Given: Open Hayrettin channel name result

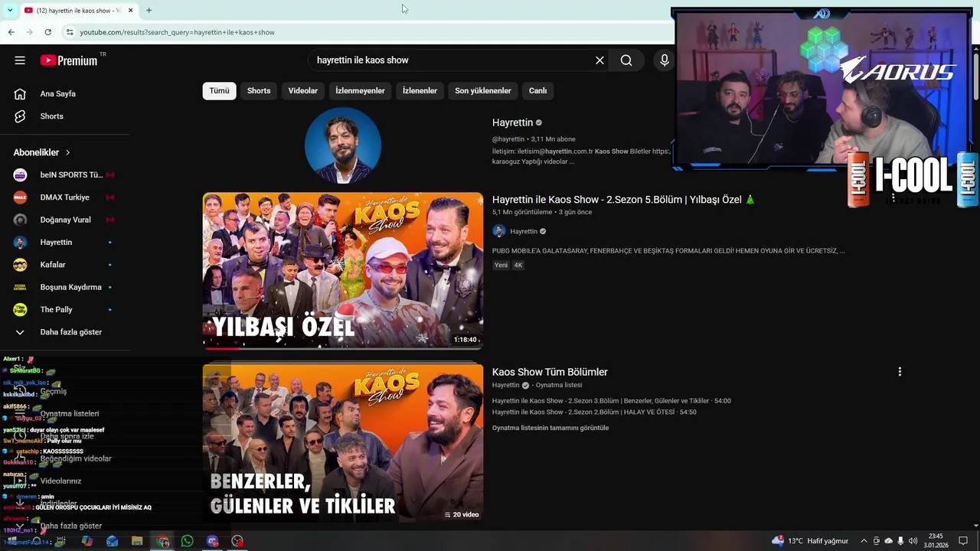Looking at the screenshot, I should coord(512,122).
